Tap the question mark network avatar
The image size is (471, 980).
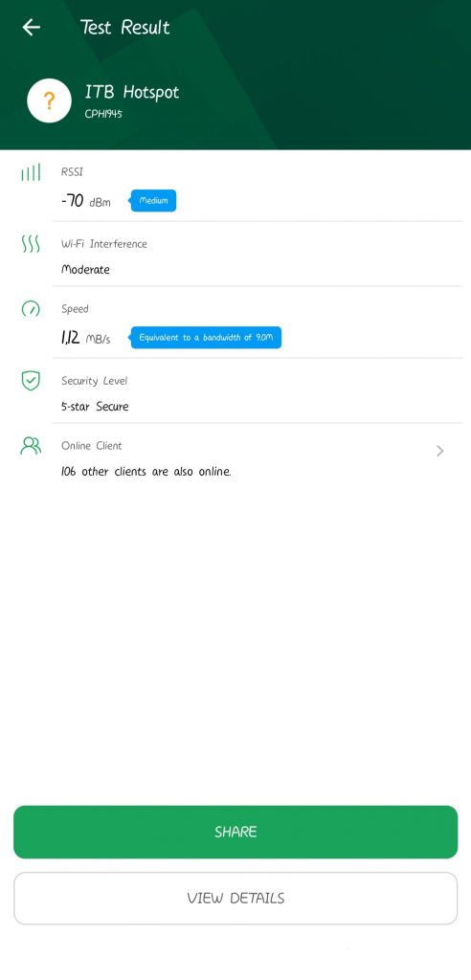(x=50, y=100)
